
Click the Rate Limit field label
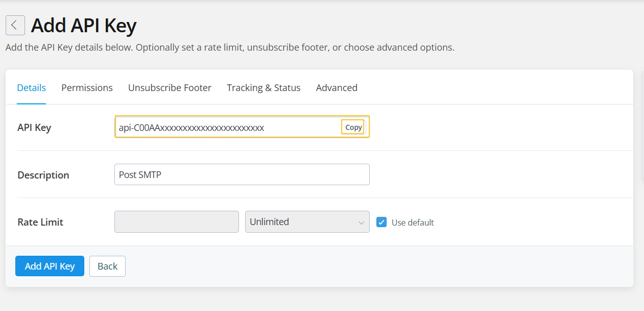click(x=40, y=222)
